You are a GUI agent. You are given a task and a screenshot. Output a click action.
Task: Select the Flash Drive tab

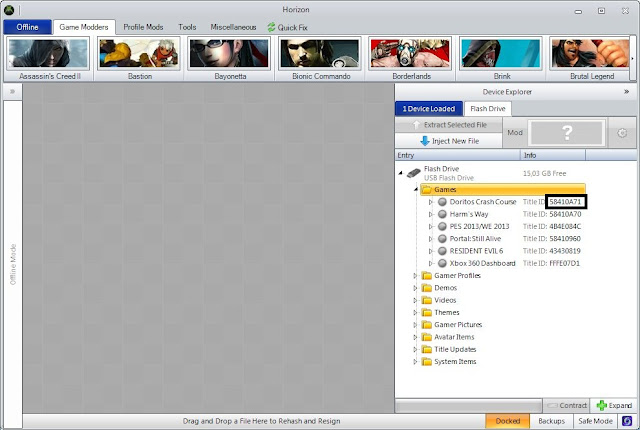488,109
